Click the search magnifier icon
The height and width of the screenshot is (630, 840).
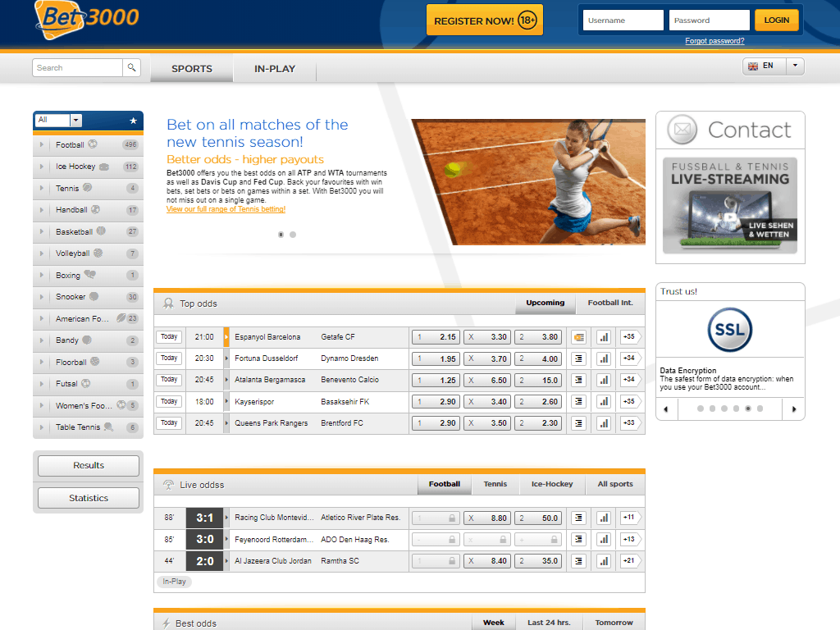pos(131,67)
